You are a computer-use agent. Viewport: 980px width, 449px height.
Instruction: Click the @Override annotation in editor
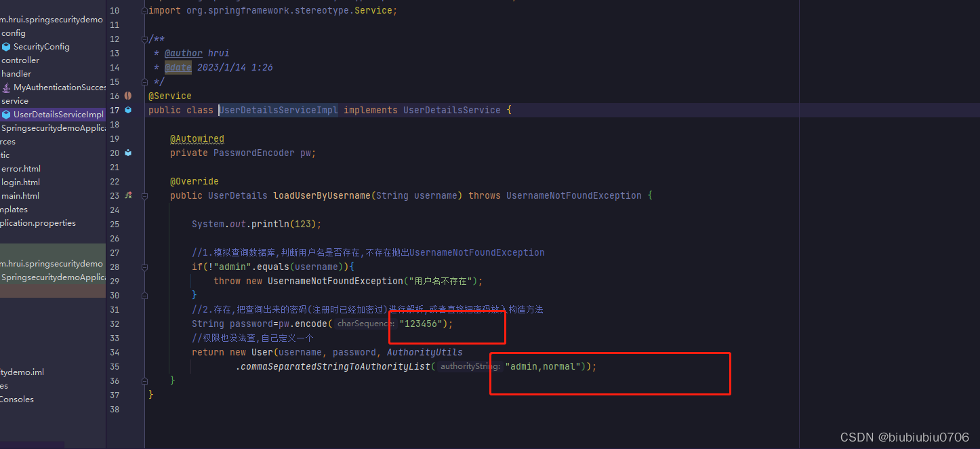pos(195,181)
